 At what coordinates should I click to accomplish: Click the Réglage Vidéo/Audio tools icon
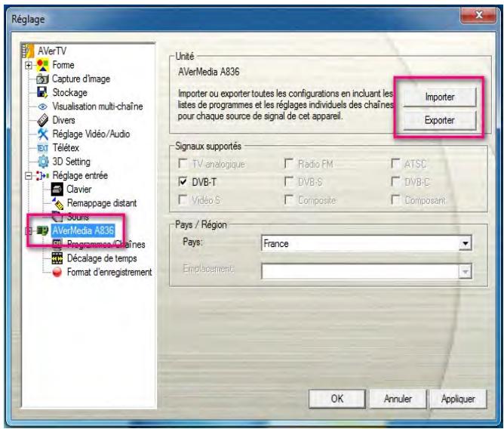coord(42,134)
